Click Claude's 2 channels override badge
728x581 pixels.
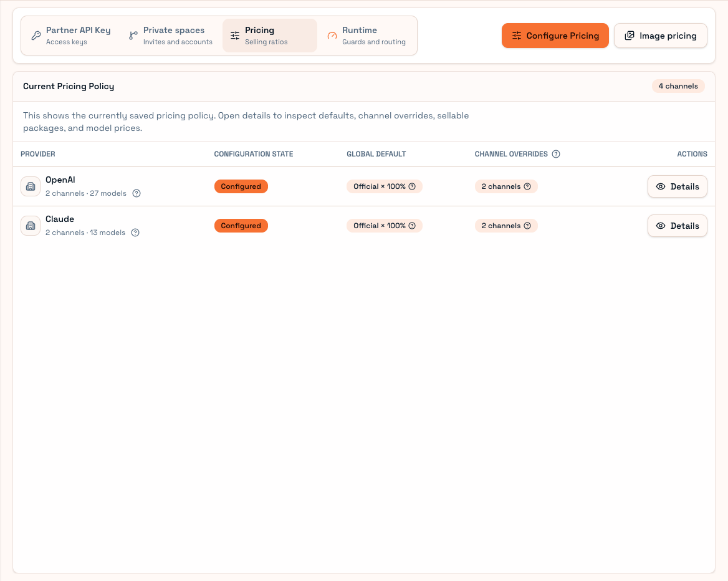click(x=506, y=226)
